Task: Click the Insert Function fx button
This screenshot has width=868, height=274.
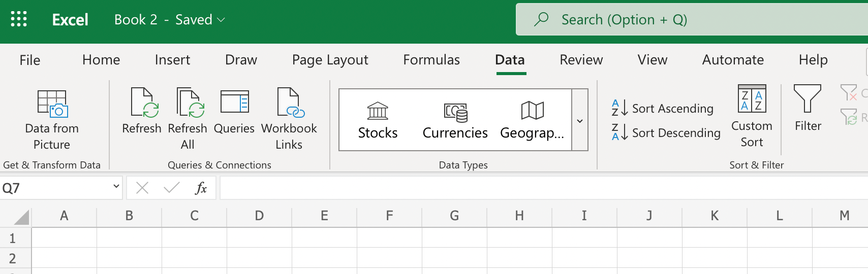Action: click(201, 188)
